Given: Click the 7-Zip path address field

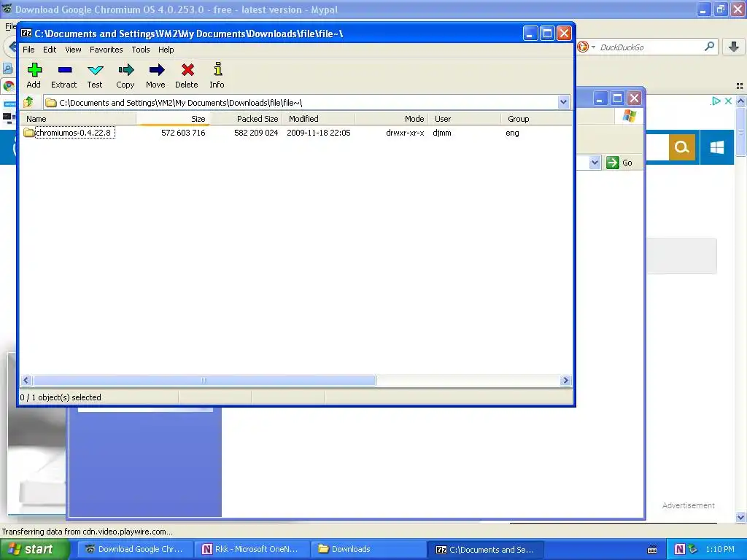Looking at the screenshot, I should coord(307,102).
